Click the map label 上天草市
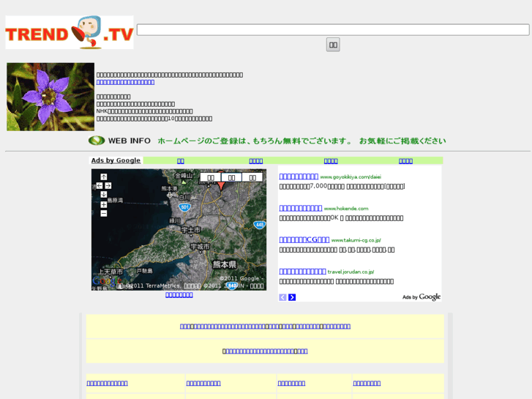Image resolution: width=532 pixels, height=399 pixels. pyautogui.click(x=110, y=272)
